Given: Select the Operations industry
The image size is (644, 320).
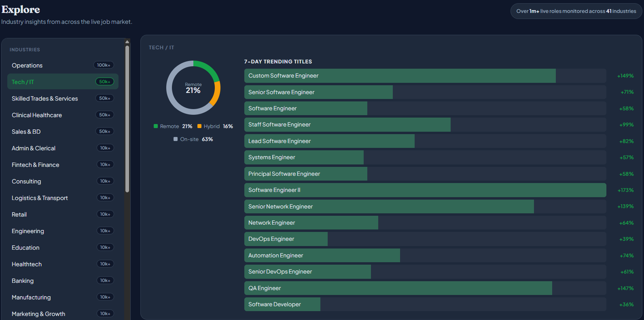Looking at the screenshot, I should coord(63,65).
